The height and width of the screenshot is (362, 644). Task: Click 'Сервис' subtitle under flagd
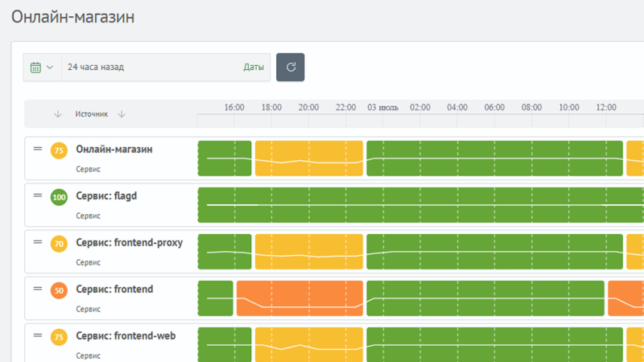tap(88, 216)
